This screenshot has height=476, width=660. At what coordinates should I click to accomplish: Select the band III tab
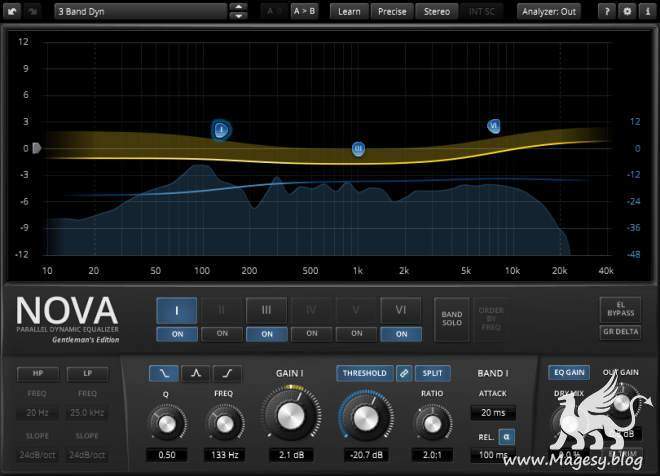pyautogui.click(x=266, y=311)
